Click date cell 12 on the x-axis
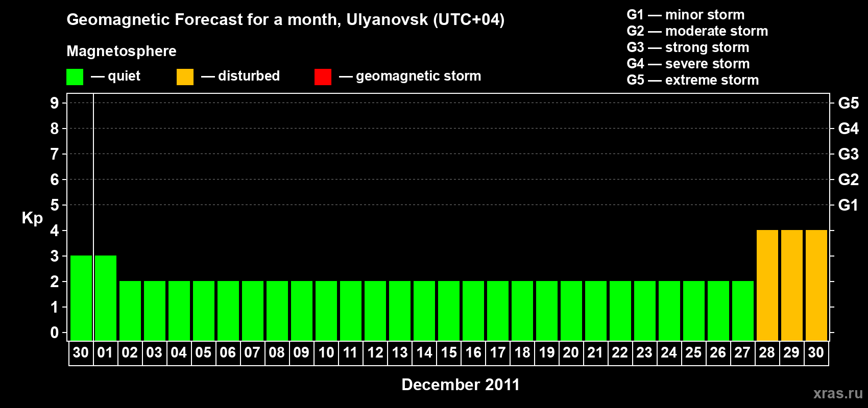 375,353
